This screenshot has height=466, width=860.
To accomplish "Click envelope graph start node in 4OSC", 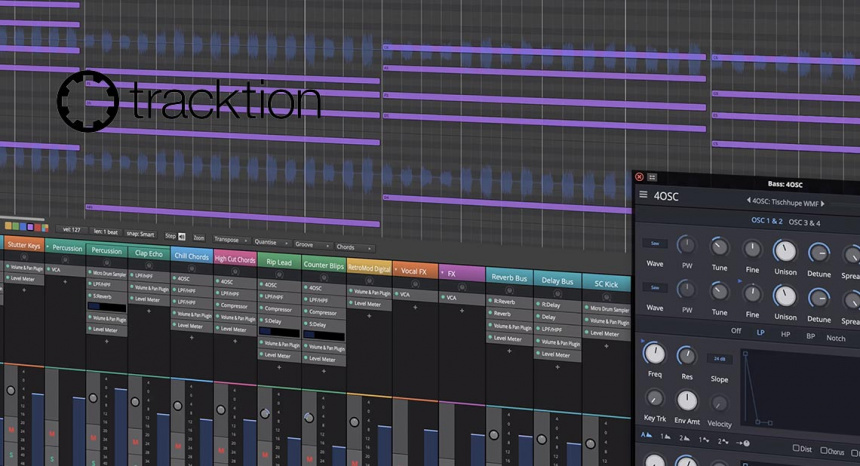I will [745, 354].
